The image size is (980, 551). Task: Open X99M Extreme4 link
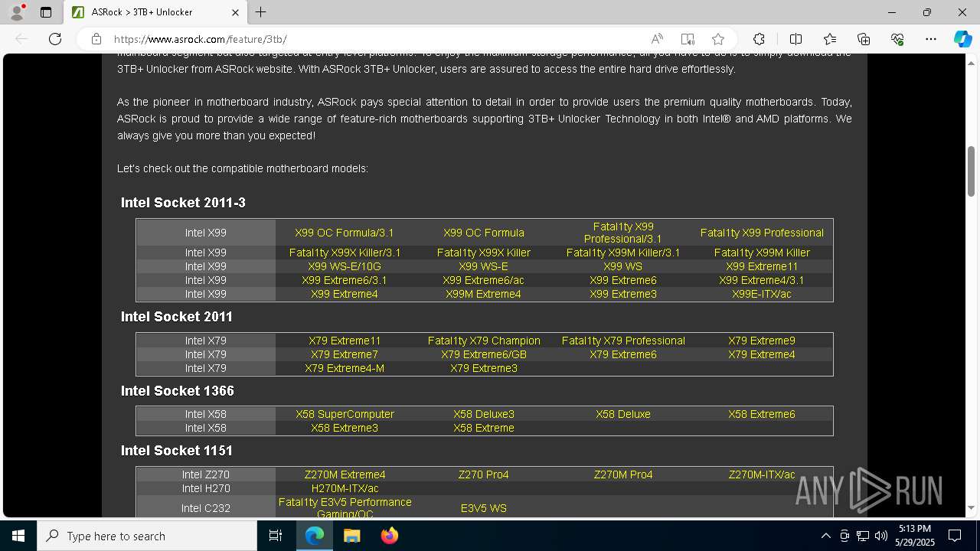click(x=484, y=294)
